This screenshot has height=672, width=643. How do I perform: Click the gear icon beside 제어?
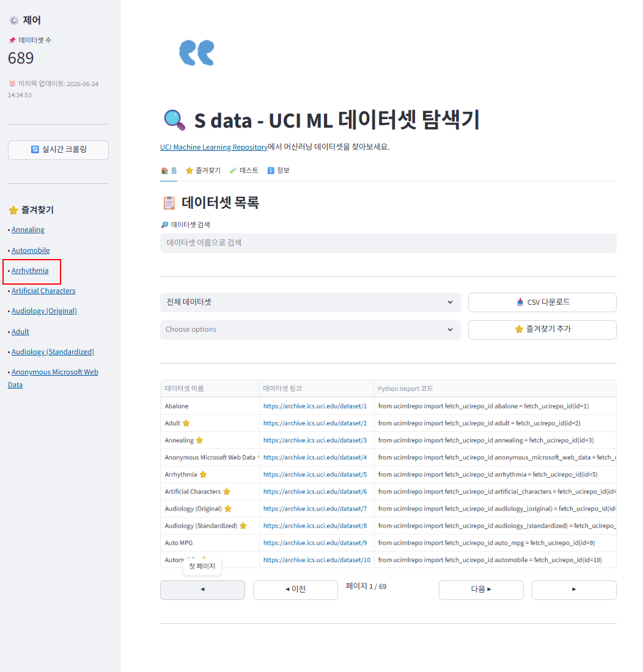pyautogui.click(x=14, y=20)
